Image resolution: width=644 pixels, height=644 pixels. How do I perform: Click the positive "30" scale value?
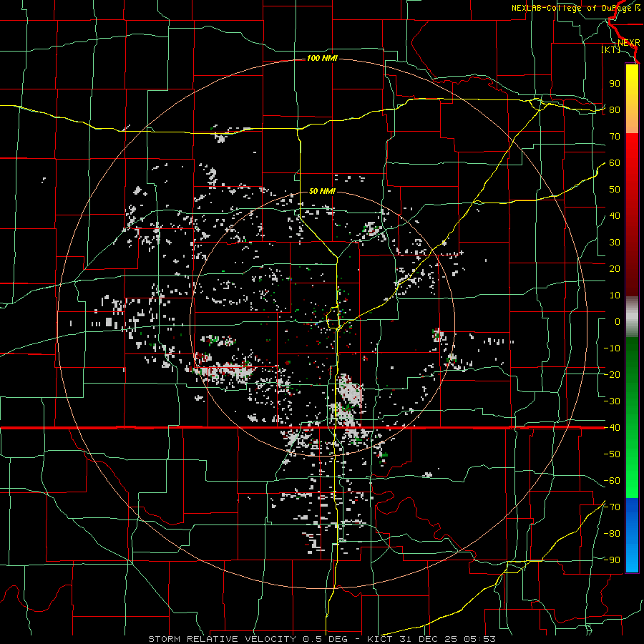tap(615, 243)
